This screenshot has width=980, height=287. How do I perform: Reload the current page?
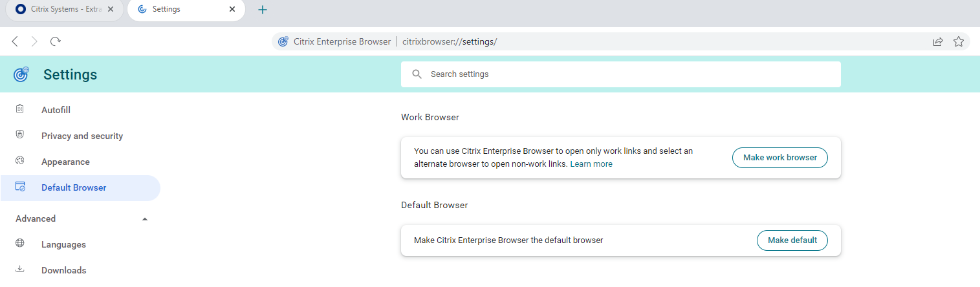(56, 41)
